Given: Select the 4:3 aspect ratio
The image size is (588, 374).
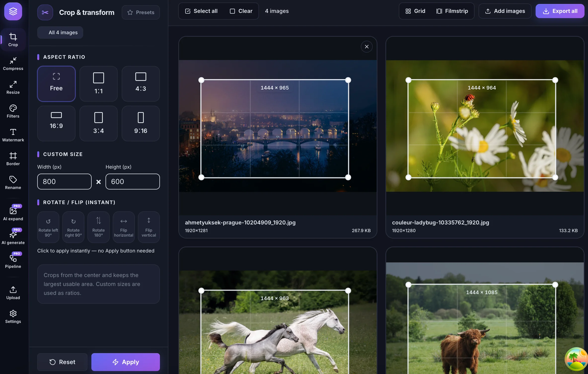Looking at the screenshot, I should click(141, 84).
